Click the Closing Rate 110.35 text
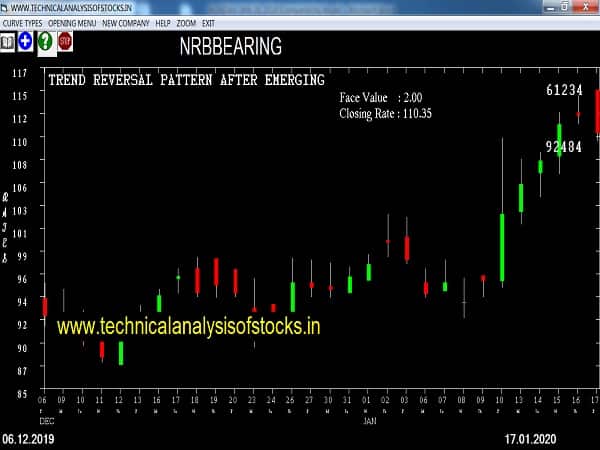 click(385, 115)
